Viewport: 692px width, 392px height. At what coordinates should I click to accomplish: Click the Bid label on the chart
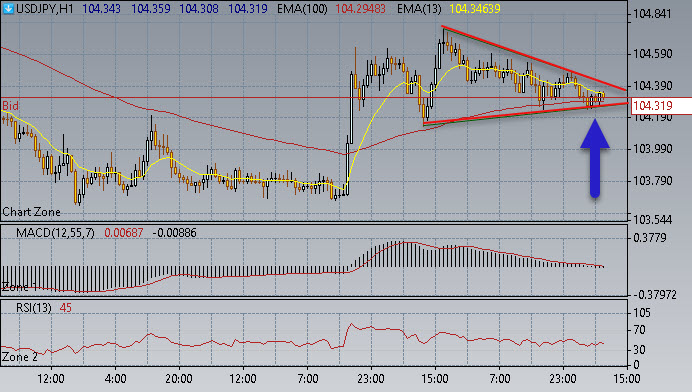click(11, 106)
